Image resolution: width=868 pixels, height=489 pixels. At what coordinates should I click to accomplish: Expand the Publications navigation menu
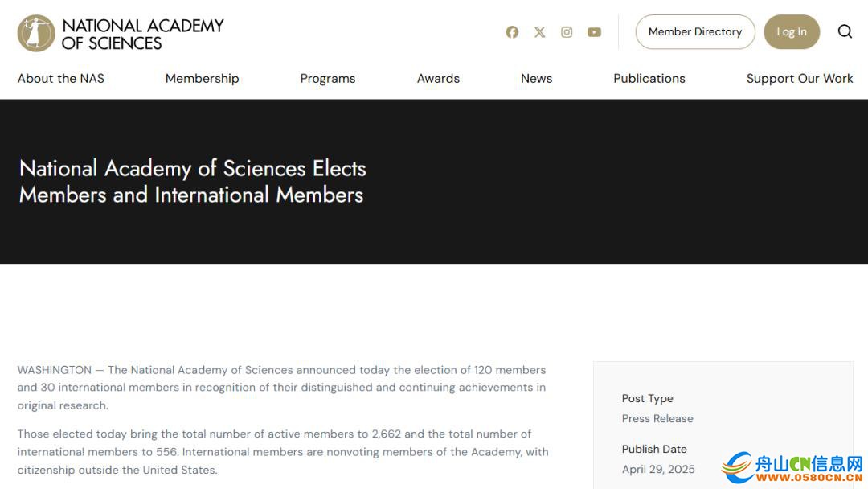tap(649, 79)
